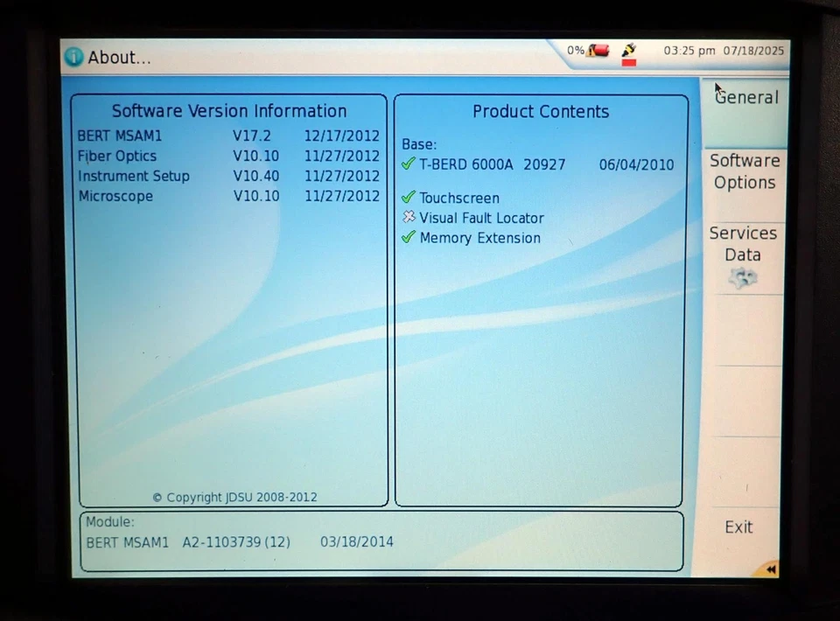This screenshot has width=840, height=621.
Task: Expand the Base product contents entry
Action: (418, 144)
